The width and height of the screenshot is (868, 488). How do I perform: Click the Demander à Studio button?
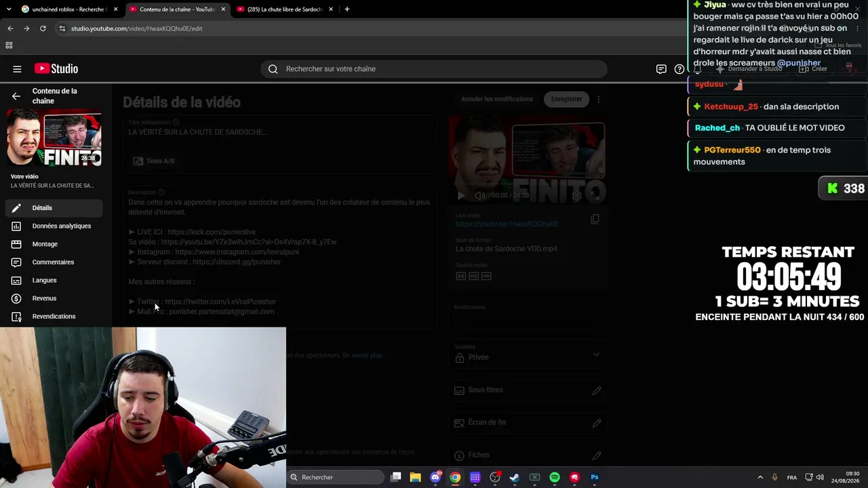[749, 68]
